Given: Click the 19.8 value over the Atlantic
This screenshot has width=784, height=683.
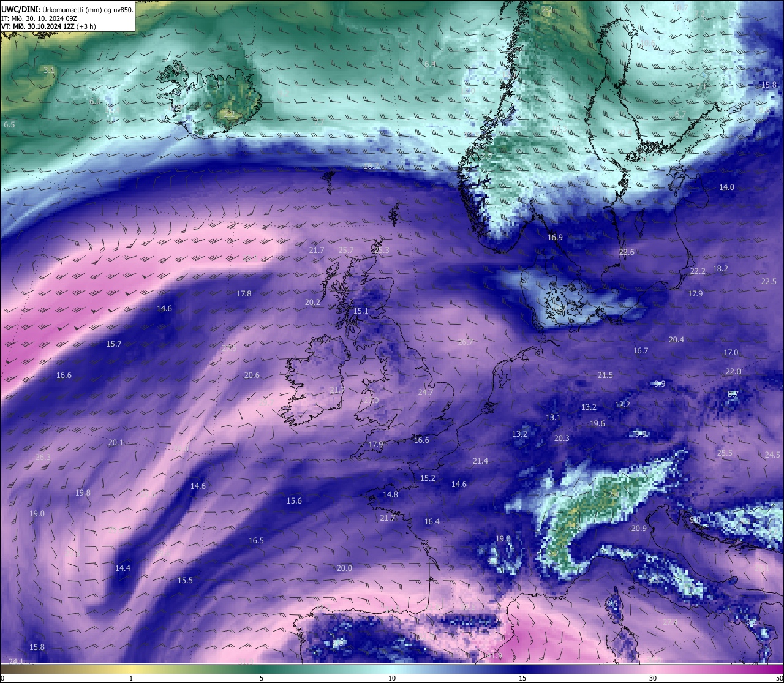Looking at the screenshot, I should [83, 492].
